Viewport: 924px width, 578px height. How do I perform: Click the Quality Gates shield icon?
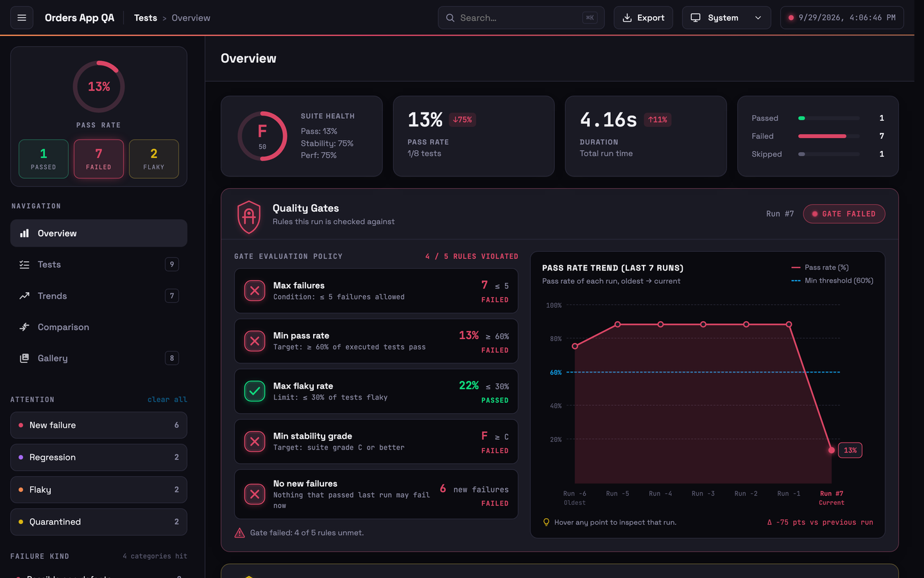[249, 216]
